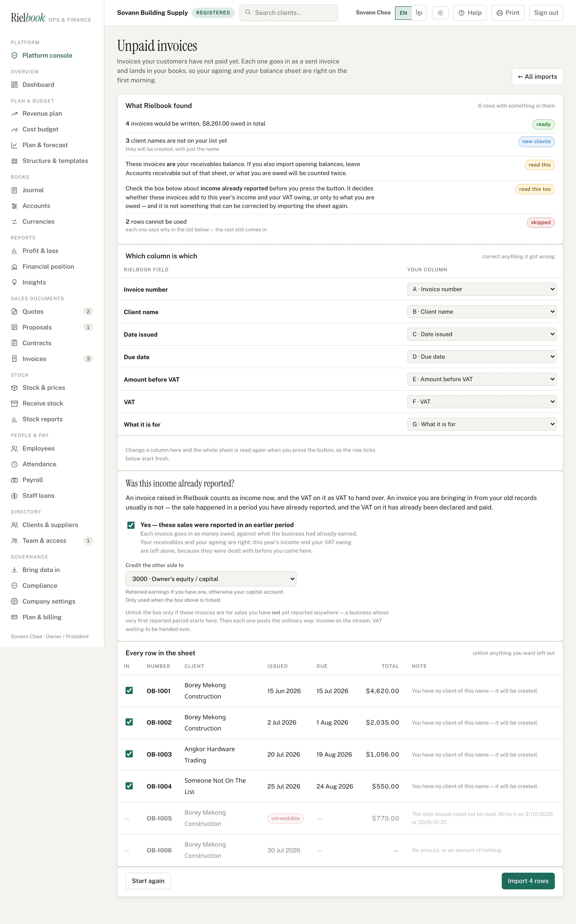
Task: Click the REGISTERED status badge
Action: tap(213, 13)
